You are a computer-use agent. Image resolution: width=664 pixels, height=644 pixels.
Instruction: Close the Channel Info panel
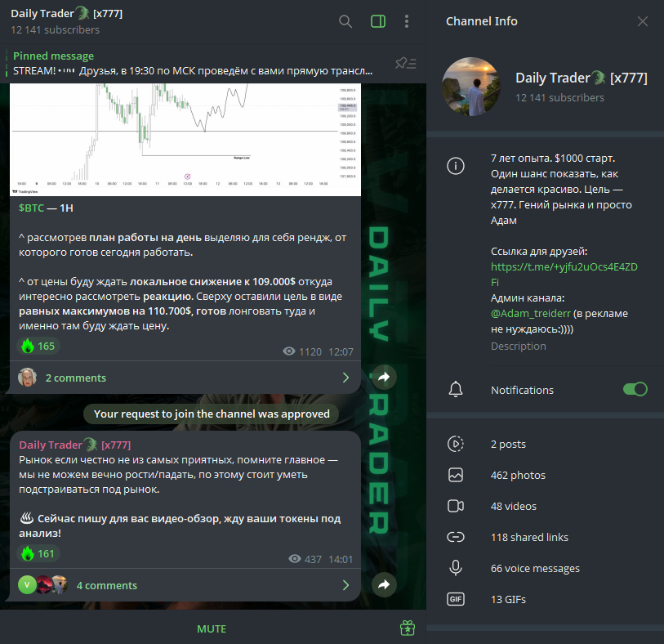click(x=643, y=21)
